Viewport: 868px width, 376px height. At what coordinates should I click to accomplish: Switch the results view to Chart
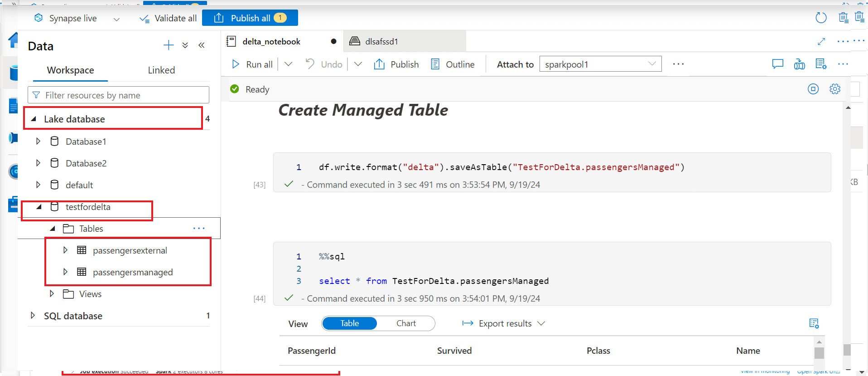[x=406, y=323]
